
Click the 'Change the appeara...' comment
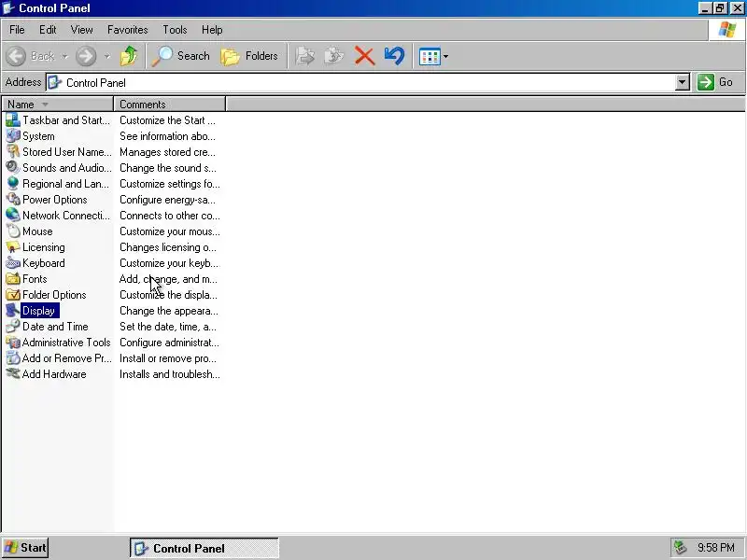point(169,311)
